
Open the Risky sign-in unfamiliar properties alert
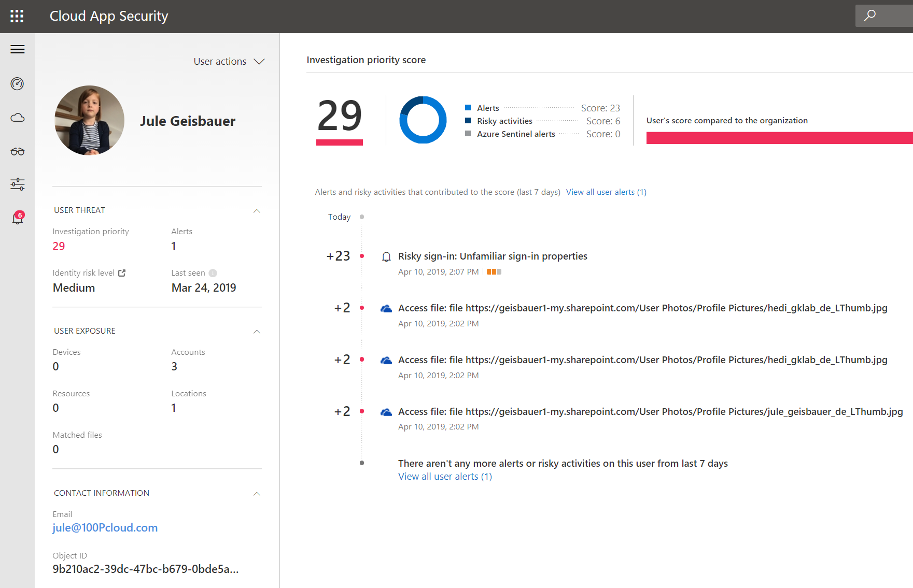tap(493, 256)
